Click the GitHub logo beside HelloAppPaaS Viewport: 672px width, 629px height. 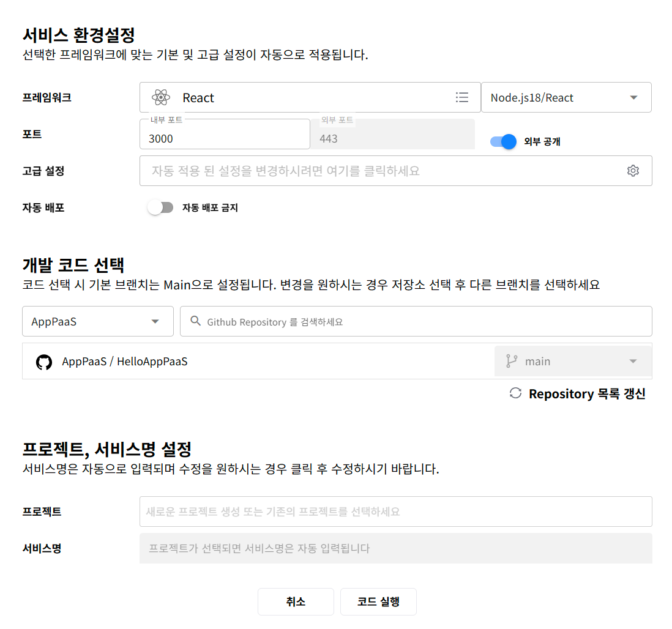click(44, 362)
